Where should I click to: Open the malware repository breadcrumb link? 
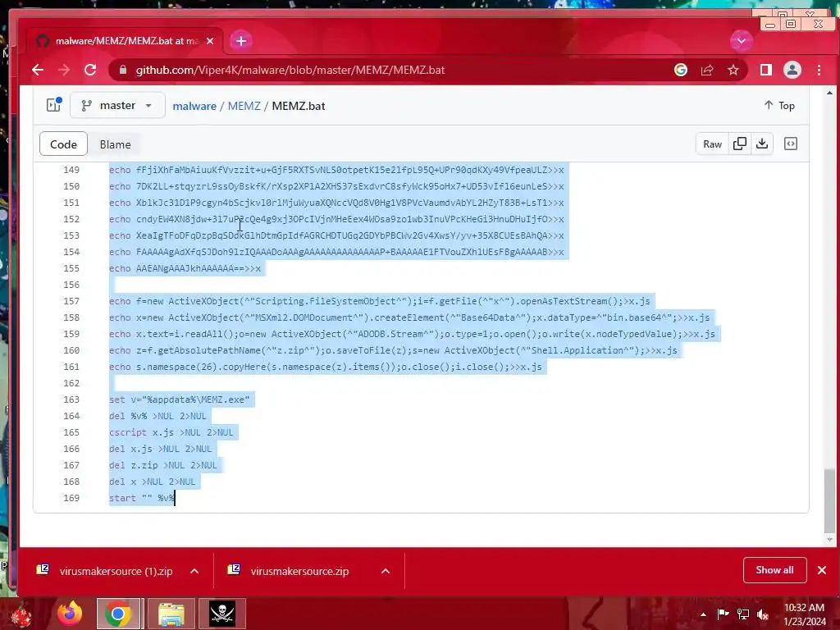194,106
